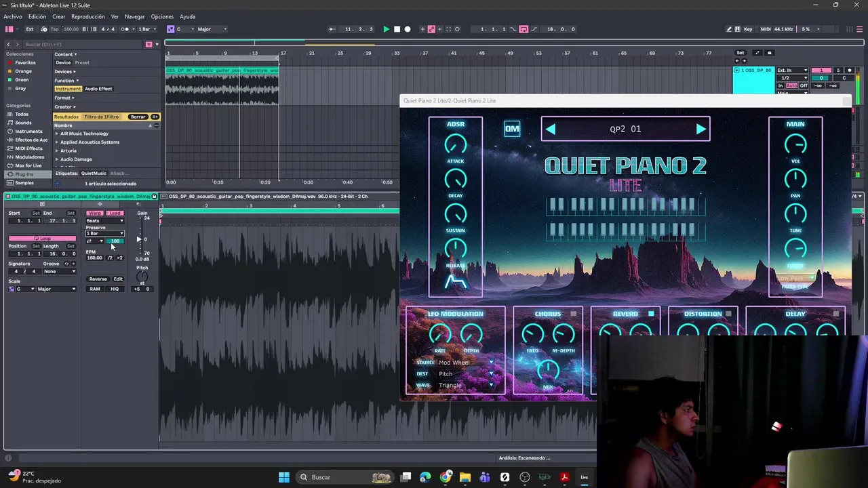
Task: Open Beats warp mode dropdown
Action: coord(105,220)
